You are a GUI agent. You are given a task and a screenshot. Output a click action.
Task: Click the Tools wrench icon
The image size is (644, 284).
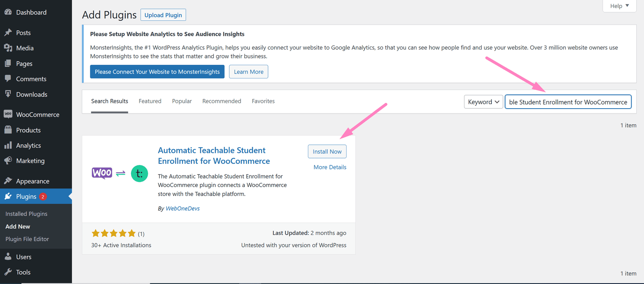8,272
